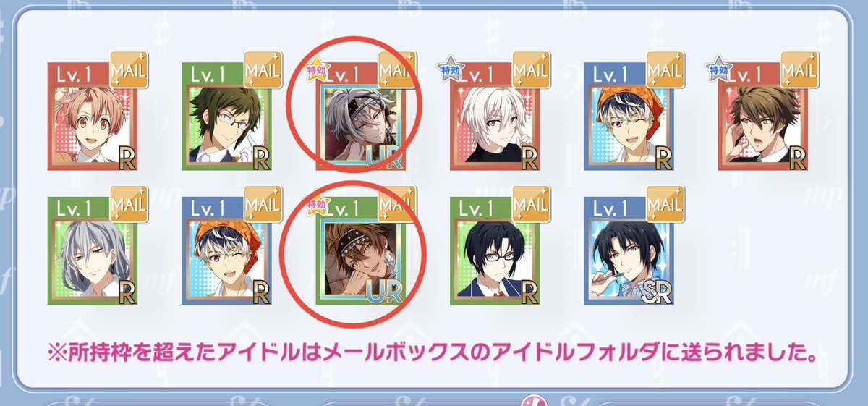
Task: Select the white-haired boy in black card
Action: pyautogui.click(x=494, y=117)
